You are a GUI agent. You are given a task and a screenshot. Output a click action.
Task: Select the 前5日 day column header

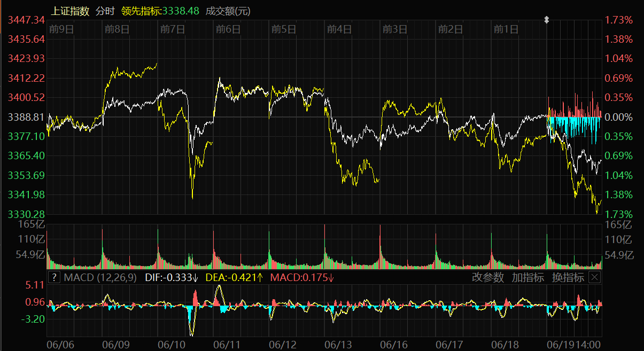[x=283, y=29]
